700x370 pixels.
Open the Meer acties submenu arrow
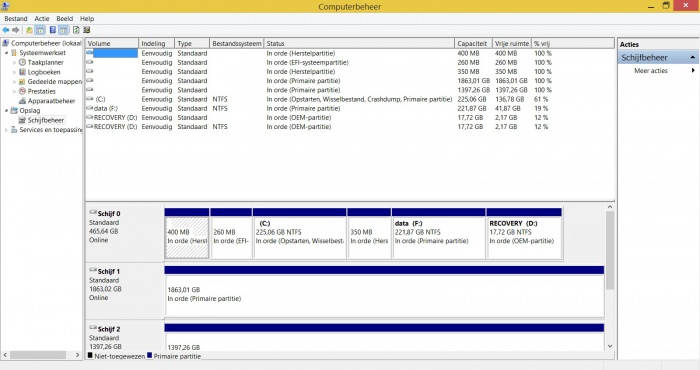coord(693,71)
